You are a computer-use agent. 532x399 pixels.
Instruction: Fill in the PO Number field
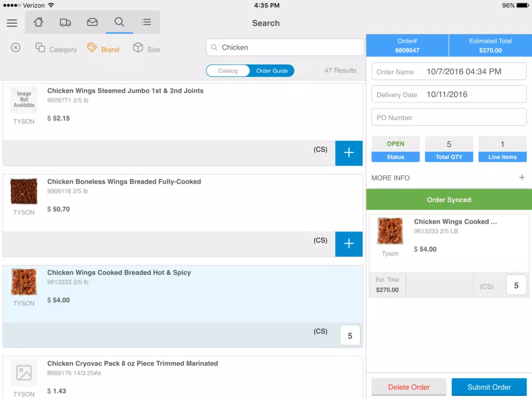(x=449, y=118)
